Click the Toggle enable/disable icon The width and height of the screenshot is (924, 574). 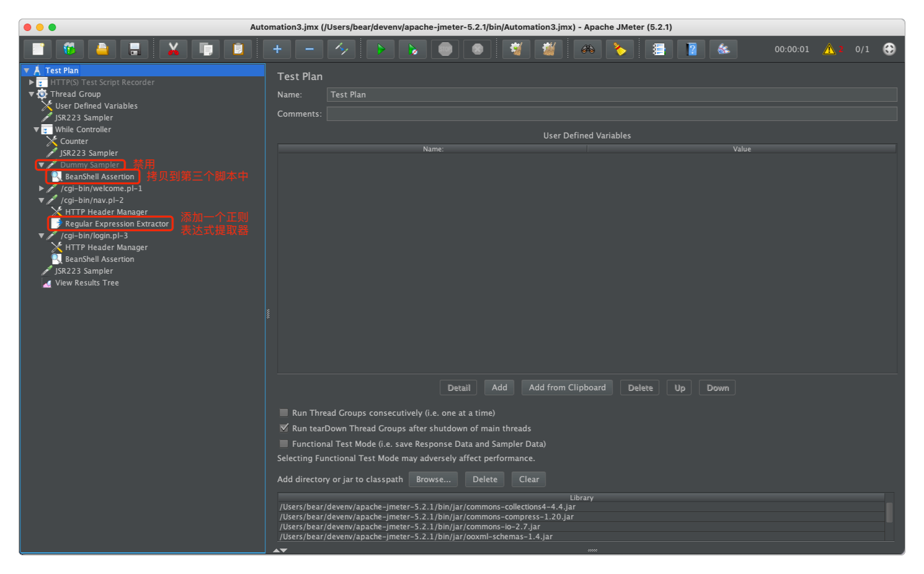tap(341, 49)
